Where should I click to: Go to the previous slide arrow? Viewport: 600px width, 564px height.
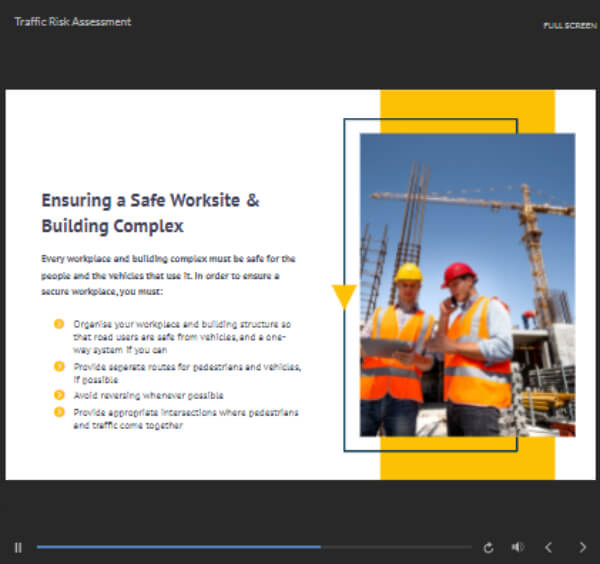click(x=548, y=547)
